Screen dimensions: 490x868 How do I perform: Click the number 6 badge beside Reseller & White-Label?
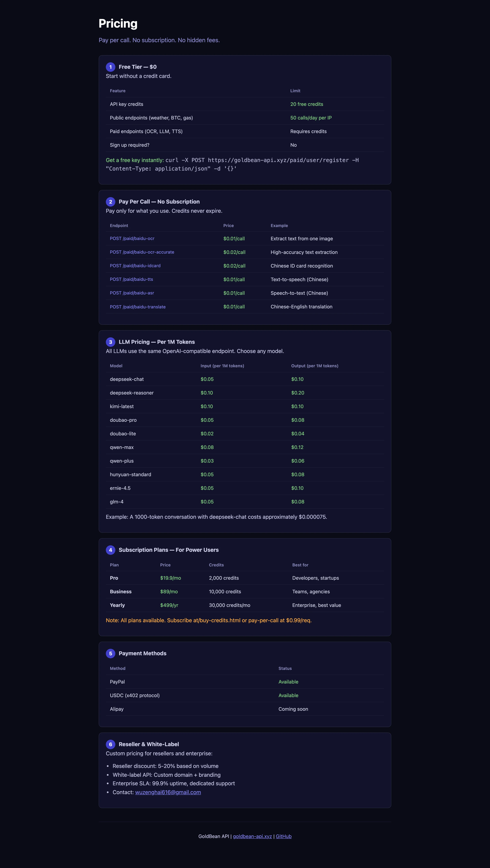tap(110, 744)
